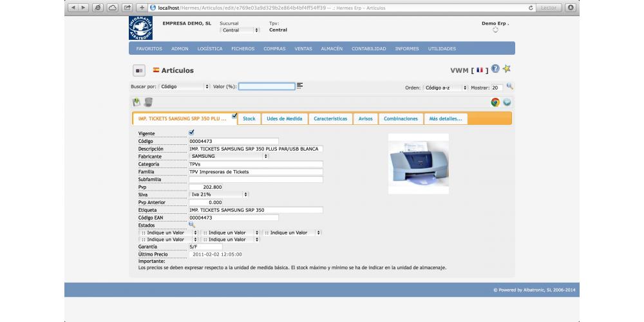This screenshot has width=644, height=322.
Task: Switch to the Stock tab
Action: [249, 118]
